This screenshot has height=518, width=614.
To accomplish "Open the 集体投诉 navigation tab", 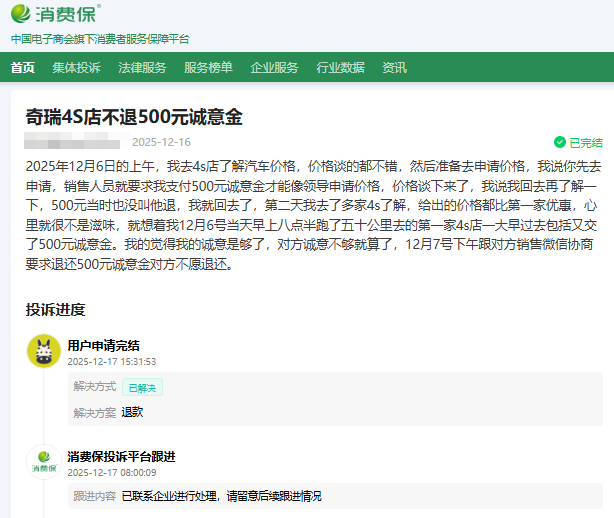I will [77, 68].
